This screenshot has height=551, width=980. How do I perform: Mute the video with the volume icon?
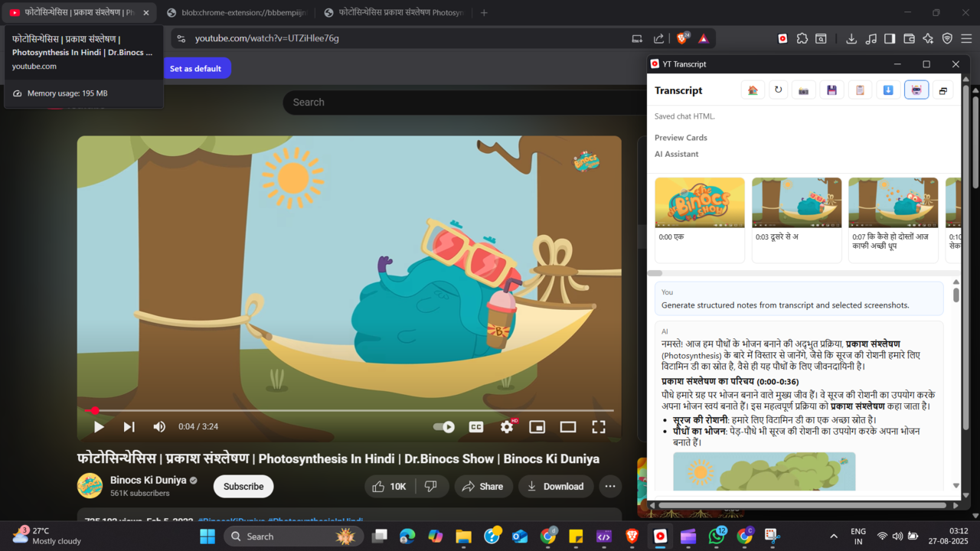coord(159,426)
